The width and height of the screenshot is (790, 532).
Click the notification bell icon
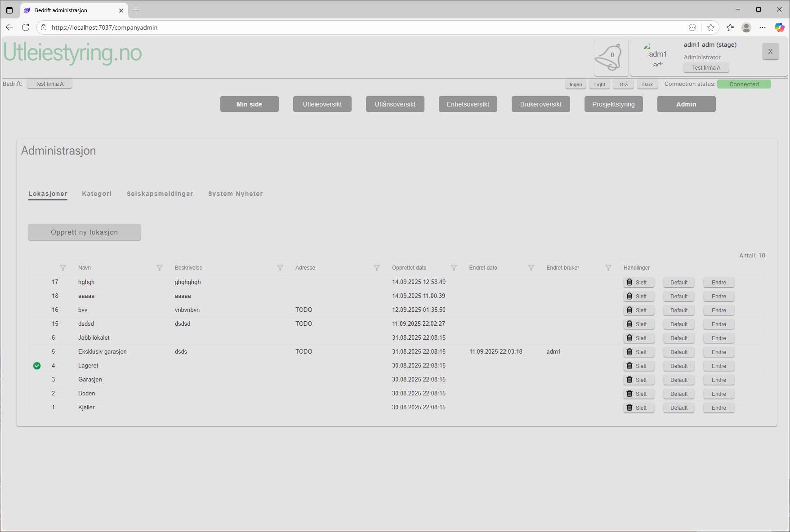click(610, 57)
